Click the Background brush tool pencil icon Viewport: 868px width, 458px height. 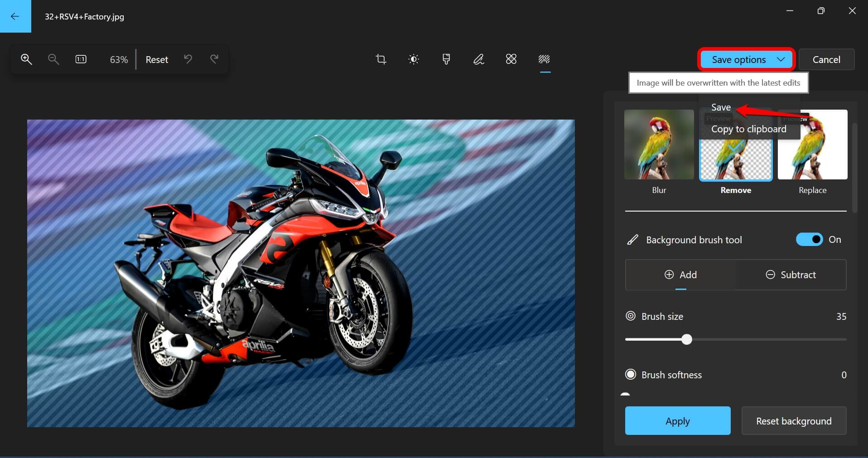pyautogui.click(x=632, y=240)
